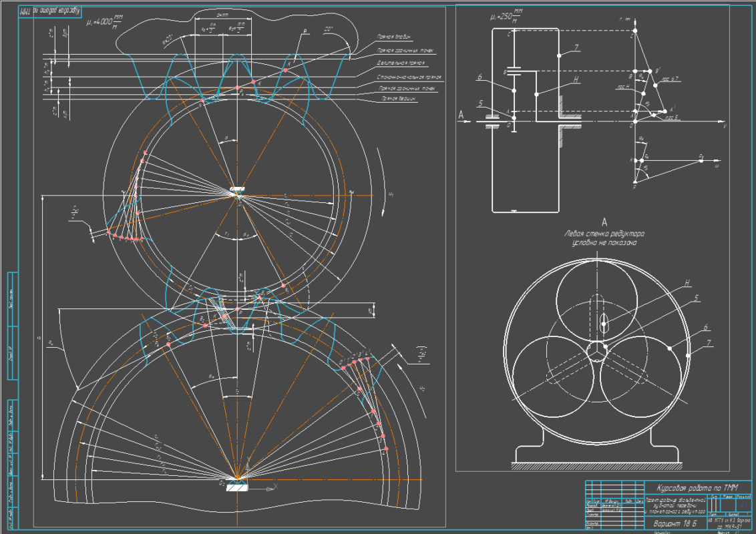This screenshot has width=756, height=534.
Task: Select the V axis label of velocity diagram
Action: point(724,126)
